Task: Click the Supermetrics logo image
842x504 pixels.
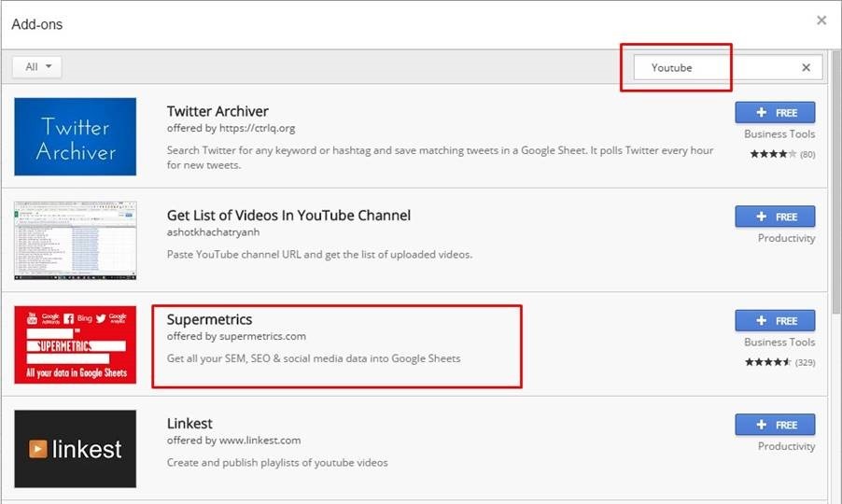Action: (x=75, y=344)
